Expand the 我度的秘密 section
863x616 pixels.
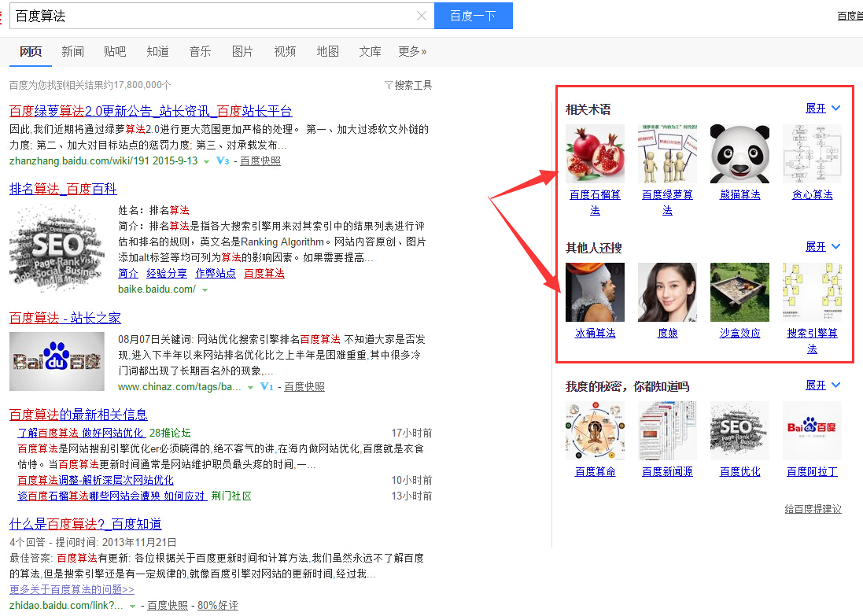(823, 385)
